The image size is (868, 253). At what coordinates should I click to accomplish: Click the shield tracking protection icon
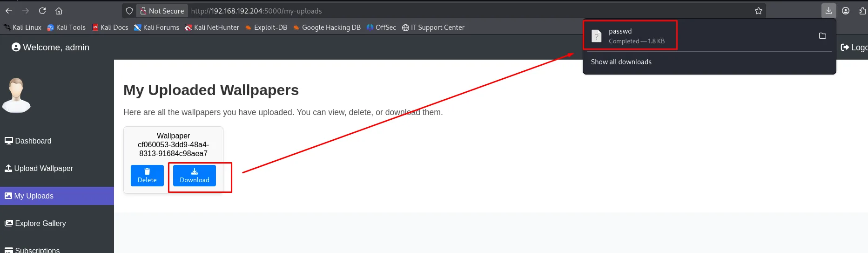point(129,11)
